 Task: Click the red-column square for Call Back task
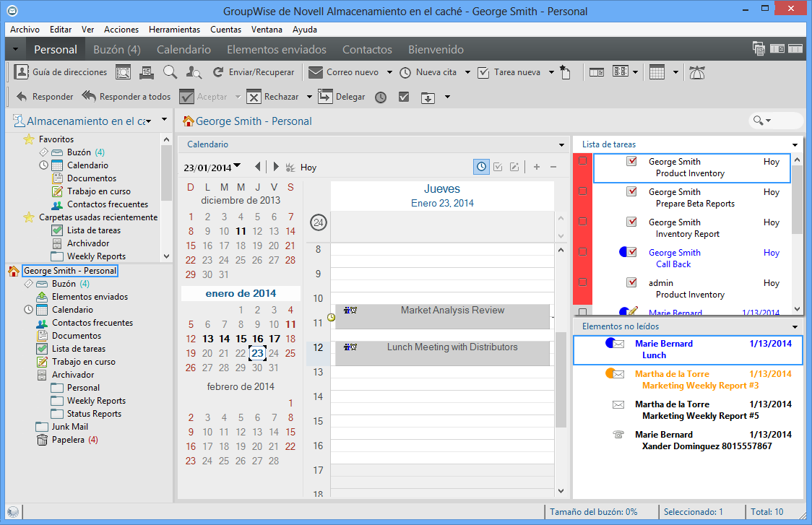point(582,251)
